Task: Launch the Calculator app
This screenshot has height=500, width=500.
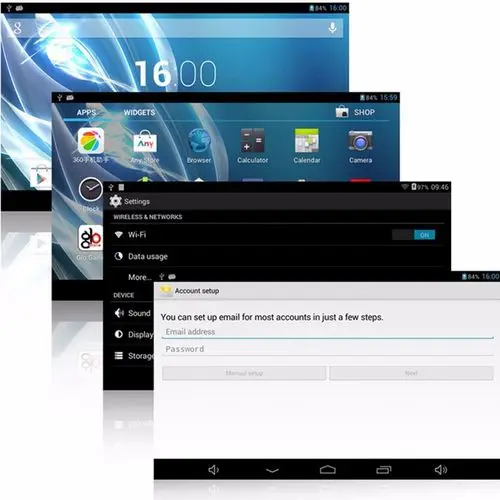Action: (252, 140)
